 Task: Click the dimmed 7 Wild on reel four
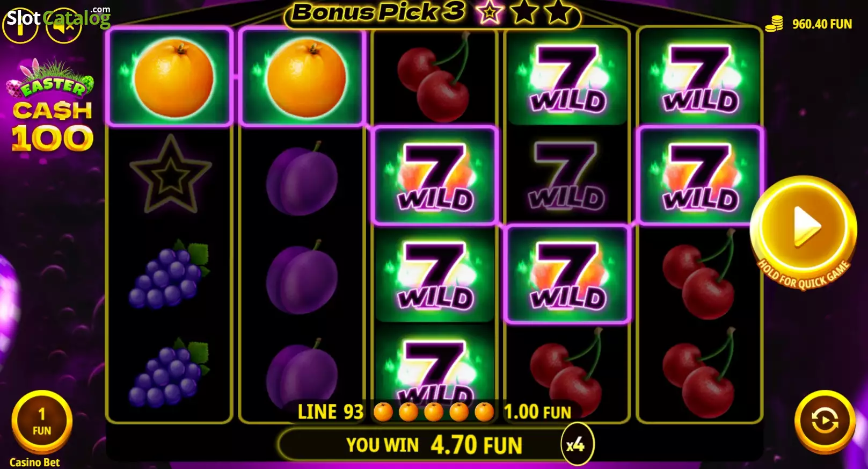tap(567, 176)
